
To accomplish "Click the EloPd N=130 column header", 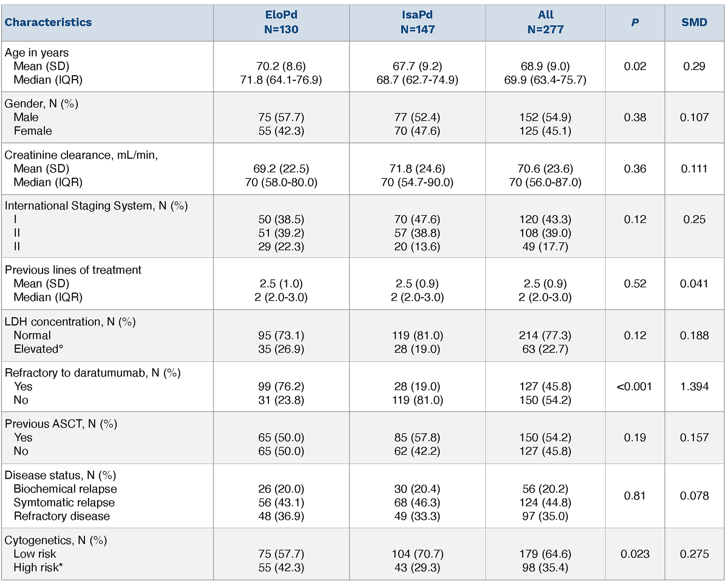I will [281, 22].
